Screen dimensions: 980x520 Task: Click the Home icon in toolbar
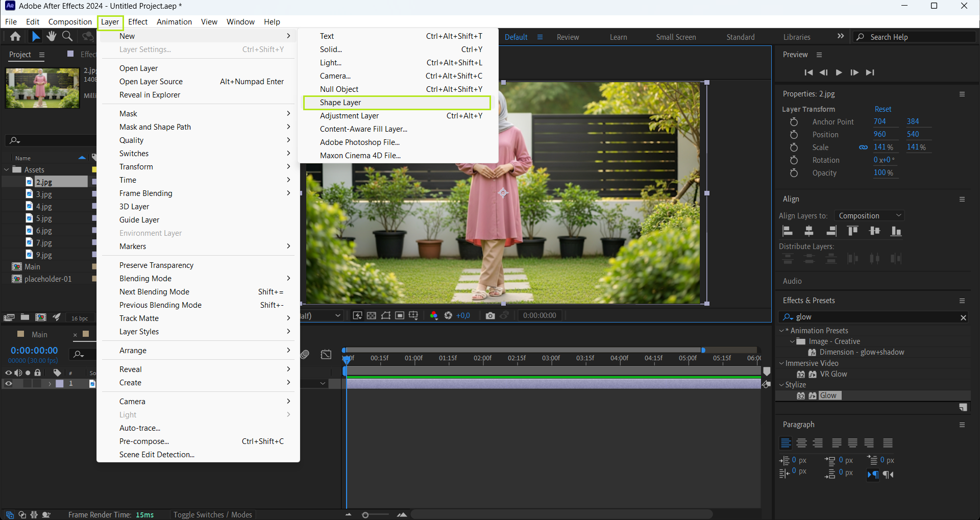click(15, 36)
